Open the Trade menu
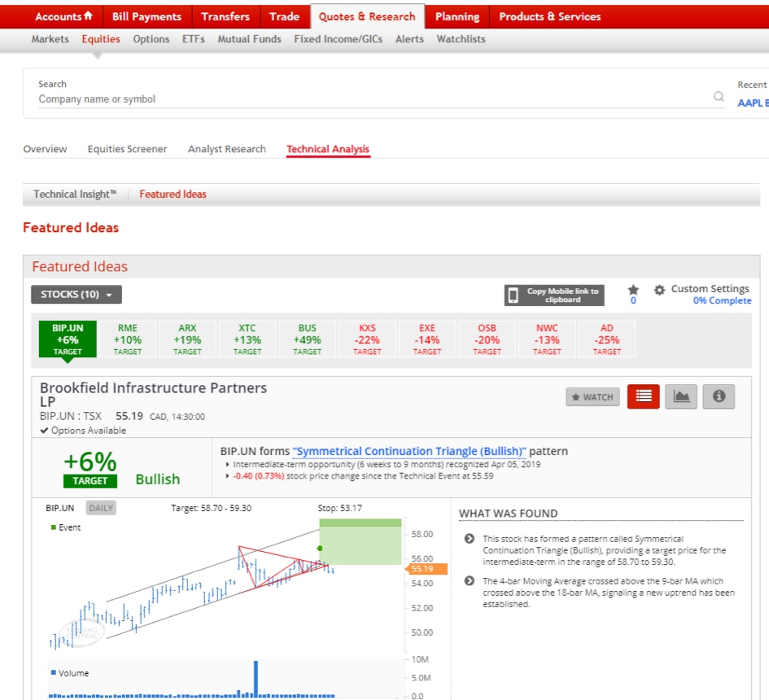This screenshot has height=700, width=769. click(x=284, y=15)
